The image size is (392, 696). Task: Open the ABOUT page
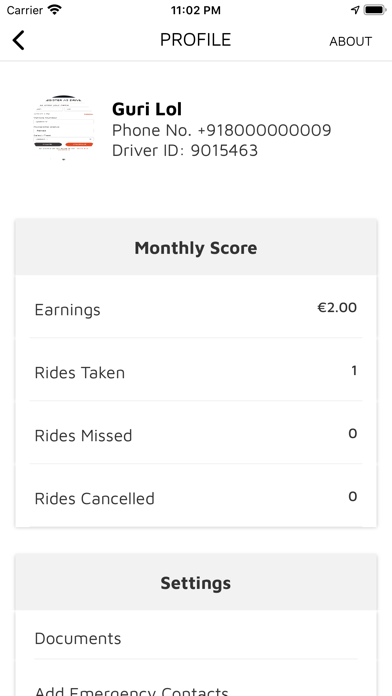pos(350,41)
